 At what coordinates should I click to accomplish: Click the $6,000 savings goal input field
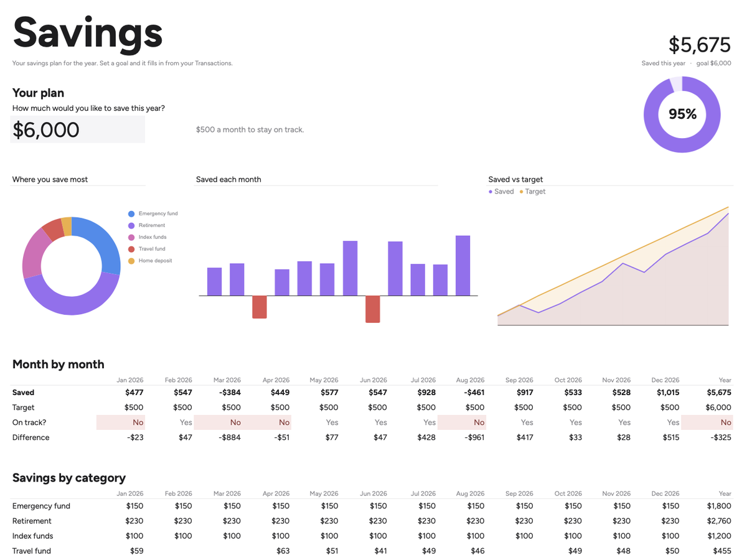click(x=78, y=129)
